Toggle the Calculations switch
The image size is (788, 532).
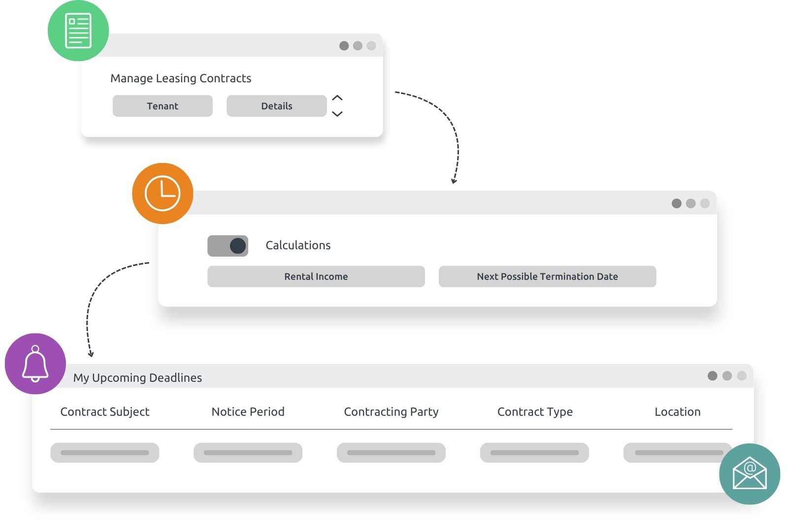tap(228, 246)
